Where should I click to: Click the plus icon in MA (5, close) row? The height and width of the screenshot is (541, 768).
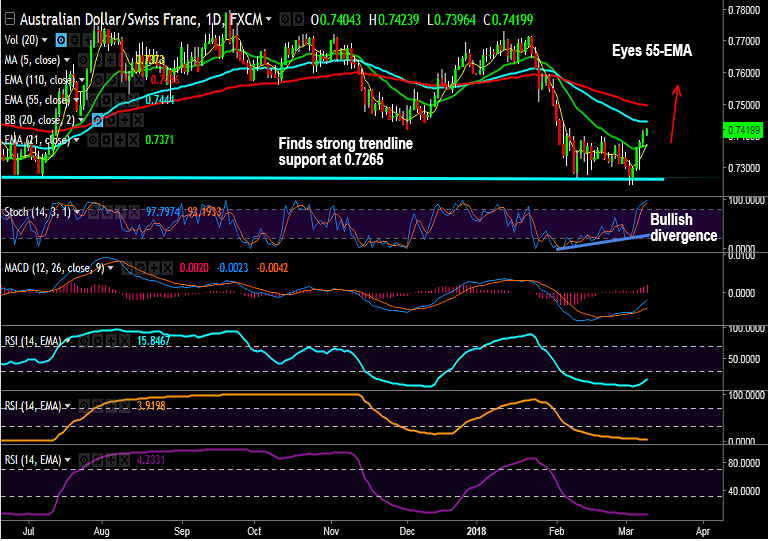(x=111, y=60)
